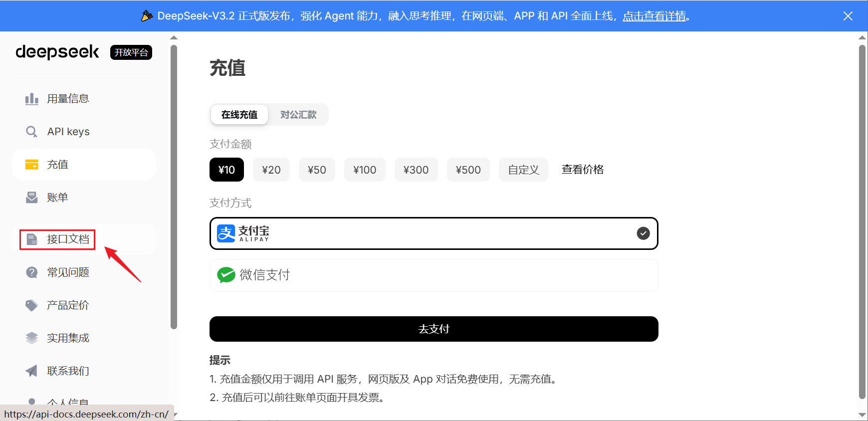The width and height of the screenshot is (868, 421).
Task: Click the Alipay logo icon
Action: click(x=226, y=233)
